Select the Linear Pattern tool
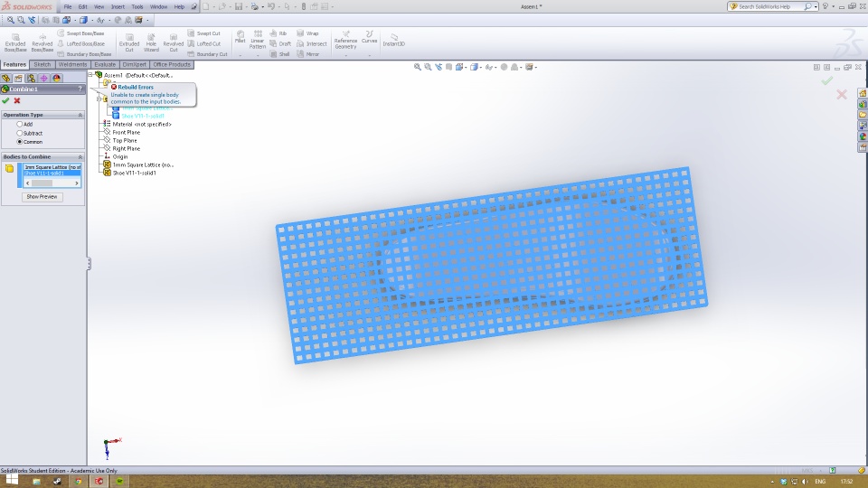Viewport: 868px width, 488px height. pos(258,40)
